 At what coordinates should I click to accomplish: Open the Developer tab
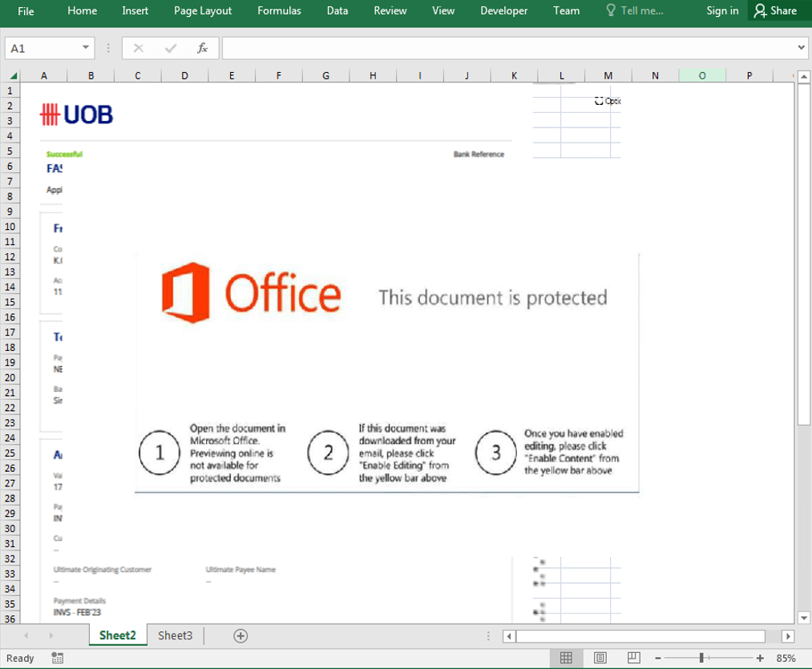(x=503, y=11)
